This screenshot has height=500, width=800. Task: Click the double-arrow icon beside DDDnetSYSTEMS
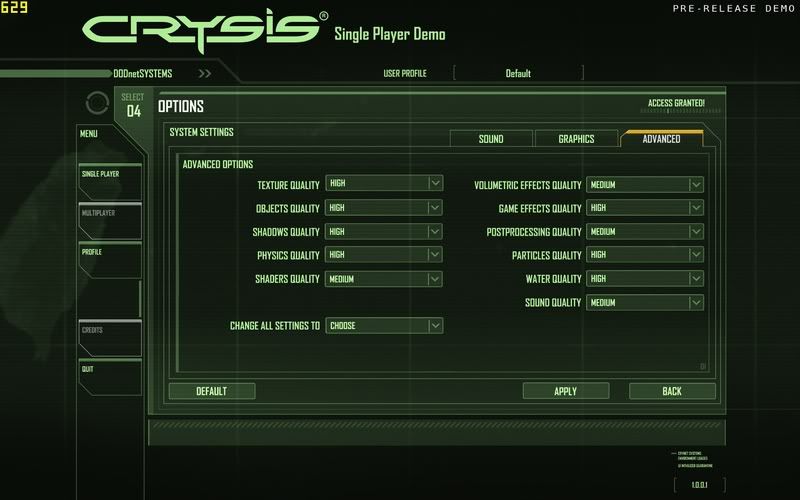(x=205, y=73)
